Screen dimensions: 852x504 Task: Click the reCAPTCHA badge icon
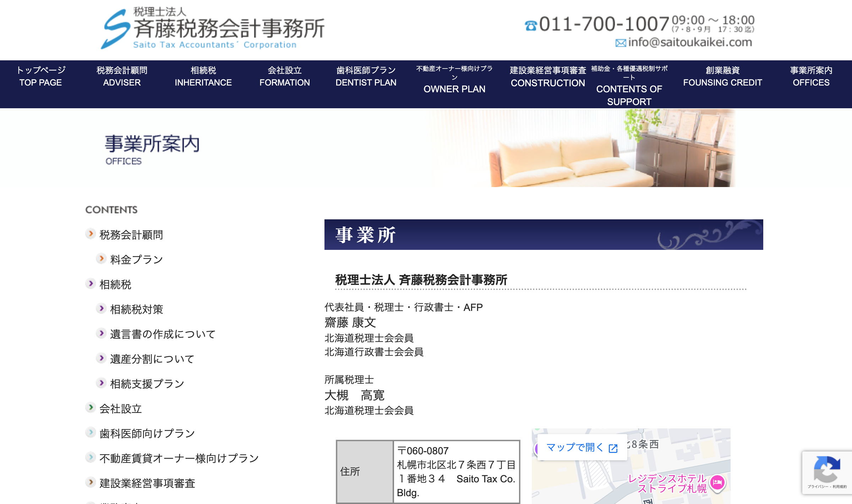827,469
